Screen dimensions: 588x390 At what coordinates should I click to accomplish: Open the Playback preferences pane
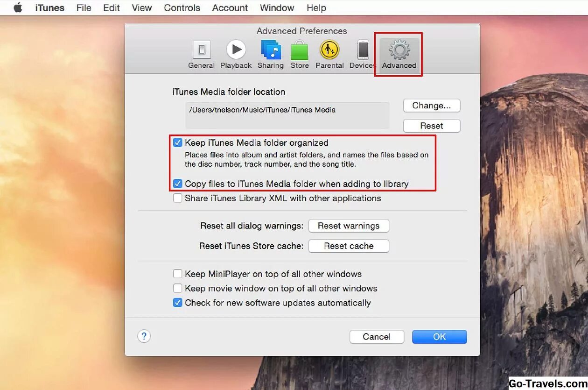(236, 55)
